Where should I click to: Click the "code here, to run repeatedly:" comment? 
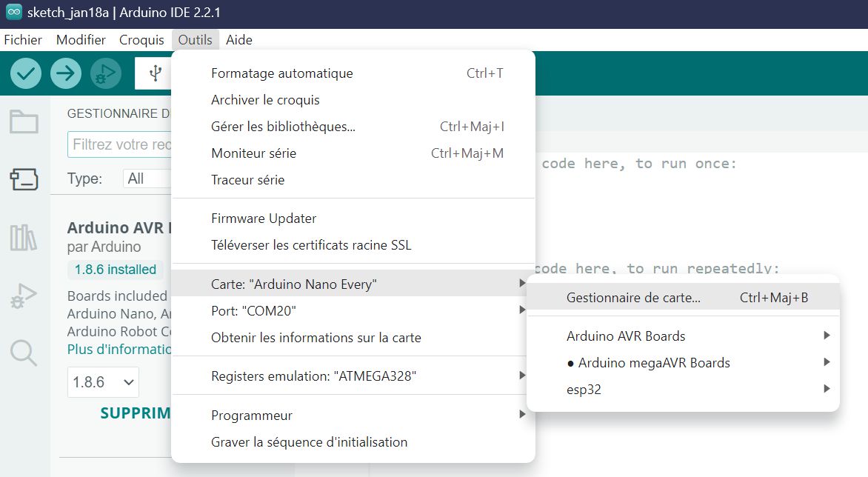tap(657, 268)
